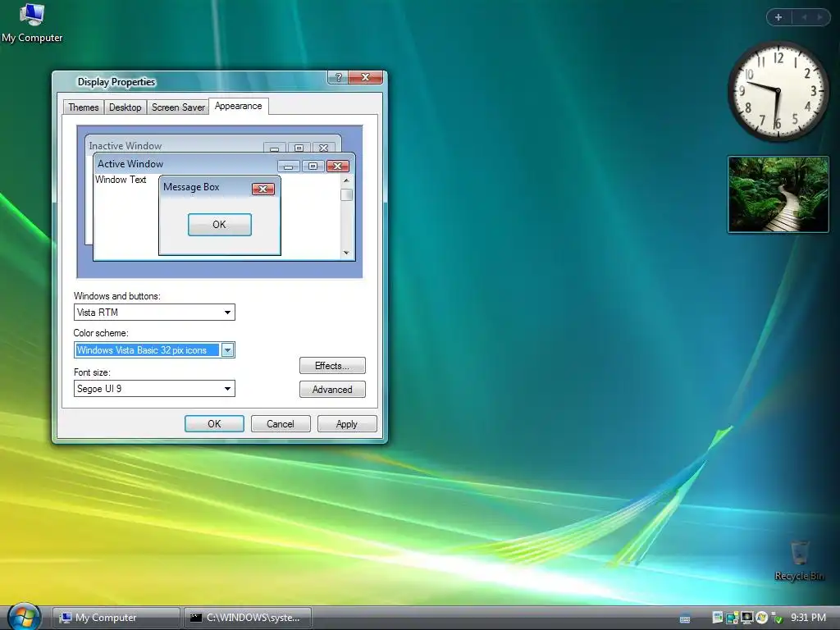Click the first tray icon with document and shield
This screenshot has width=840, height=630.
pyautogui.click(x=717, y=618)
